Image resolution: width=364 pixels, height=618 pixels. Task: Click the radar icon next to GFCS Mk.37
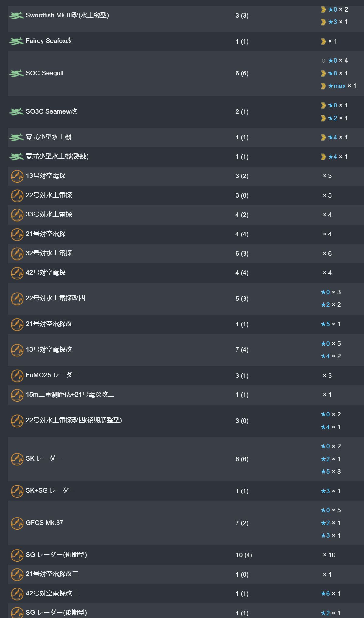(x=17, y=523)
